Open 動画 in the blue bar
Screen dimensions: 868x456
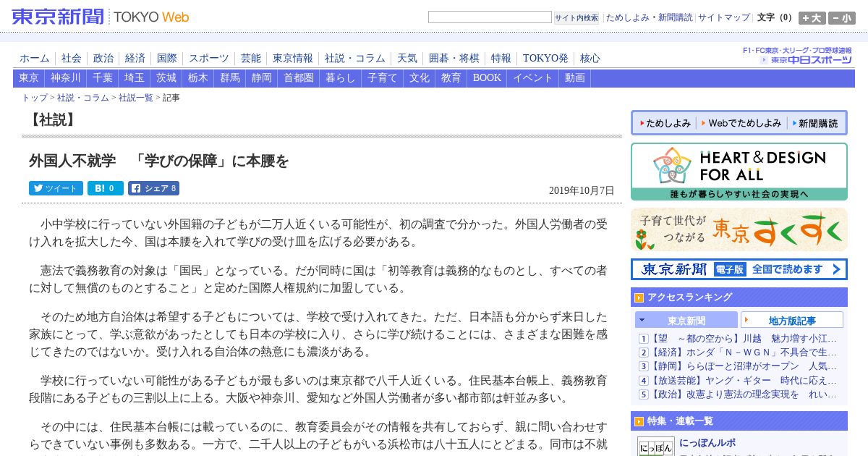click(x=575, y=78)
